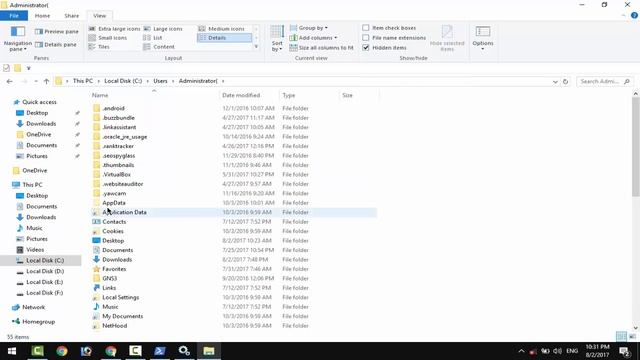Toggle the Preview pane

tap(56, 31)
